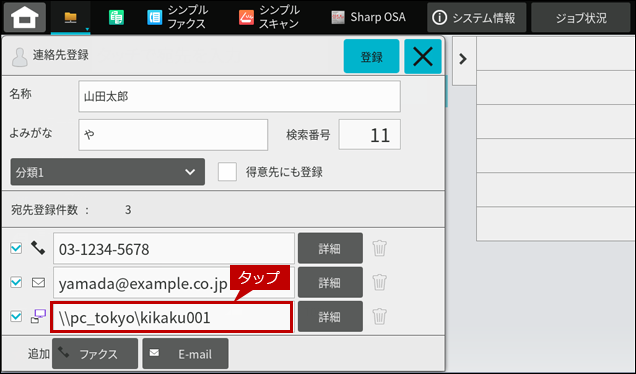Screen dimensions: 636x374
Task: Open the 分類1 category dropdown
Action: tap(107, 172)
